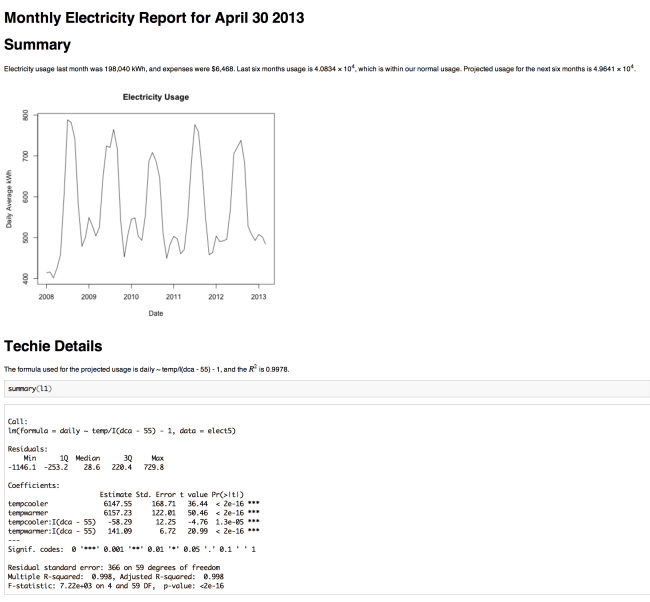Click the 2010 tick on the x-axis
The height and width of the screenshot is (602, 650).
(x=131, y=297)
